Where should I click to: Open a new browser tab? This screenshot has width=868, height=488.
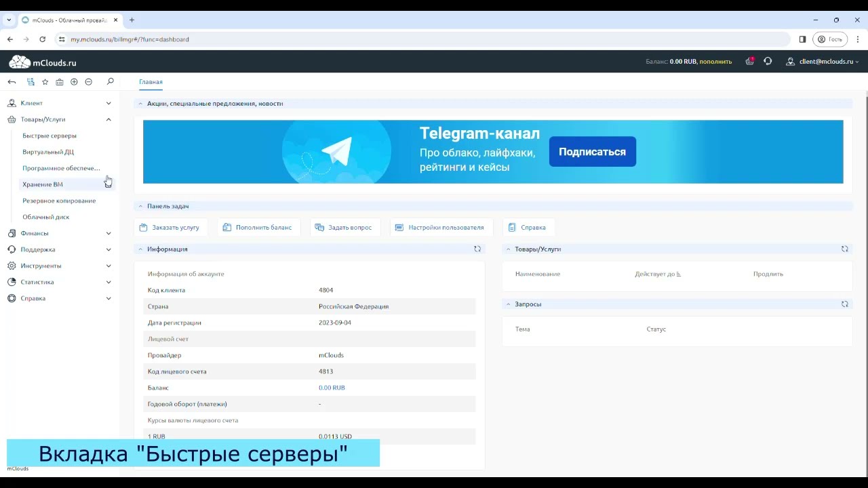pos(132,20)
